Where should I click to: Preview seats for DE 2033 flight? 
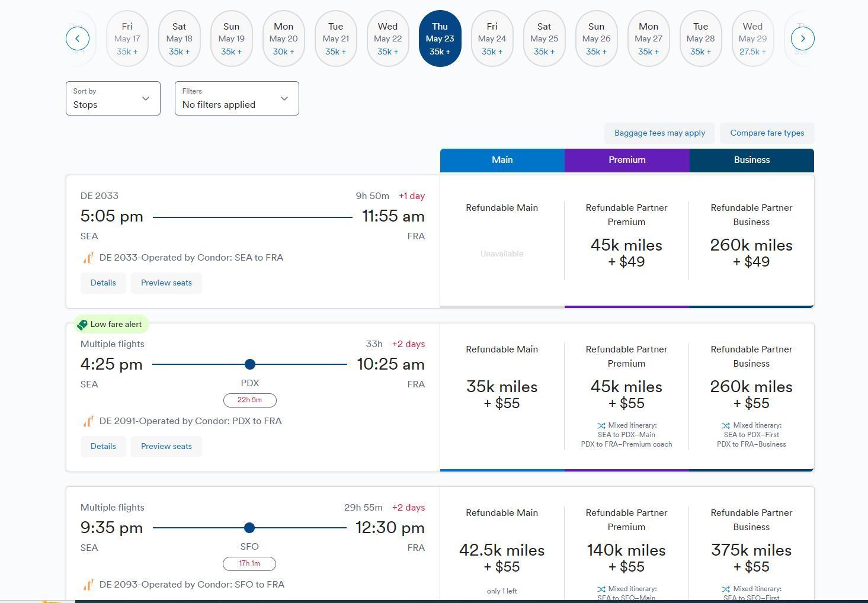(x=166, y=283)
